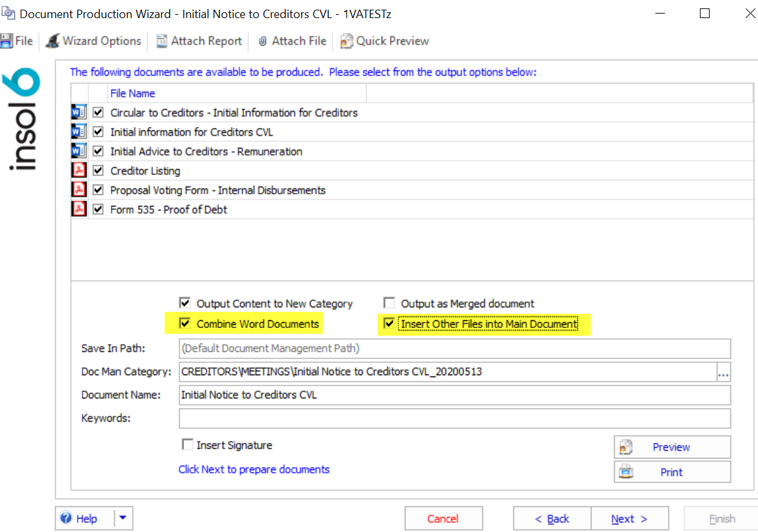Viewport: 758px width, 532px height.
Task: Disable Combine Word Documents checkbox
Action: point(185,323)
